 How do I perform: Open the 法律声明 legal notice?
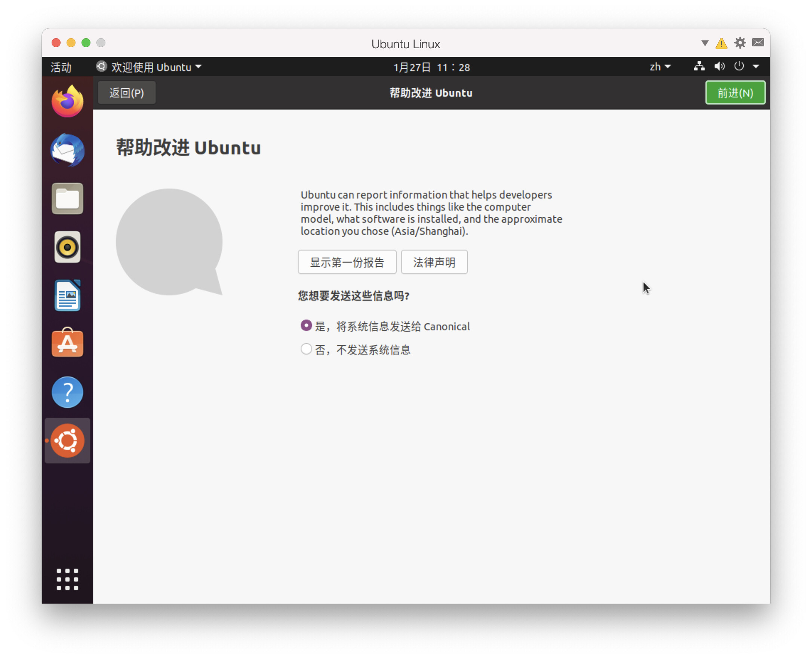tap(434, 262)
